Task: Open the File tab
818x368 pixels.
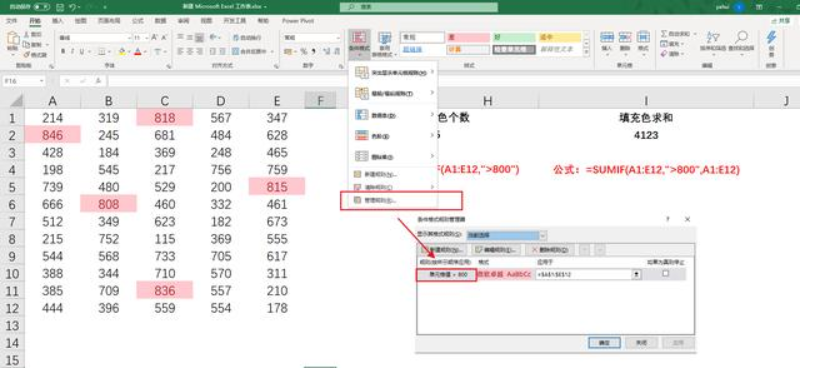Action: coord(11,21)
